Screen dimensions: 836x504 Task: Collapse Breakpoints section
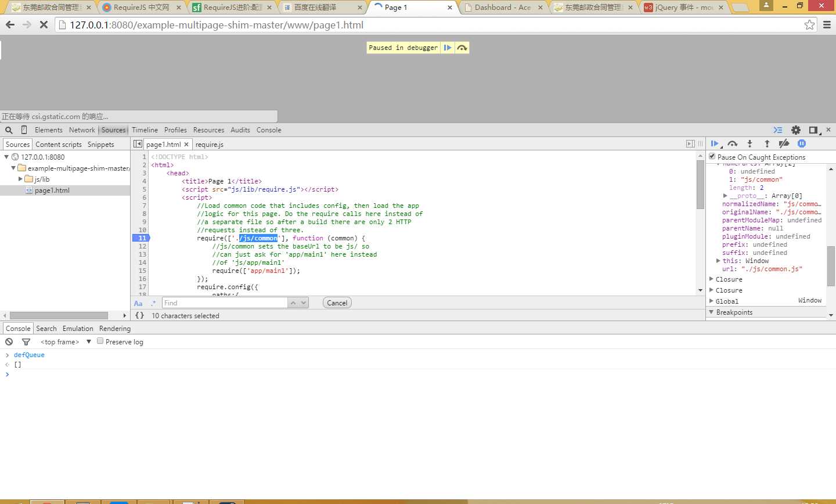click(x=712, y=312)
